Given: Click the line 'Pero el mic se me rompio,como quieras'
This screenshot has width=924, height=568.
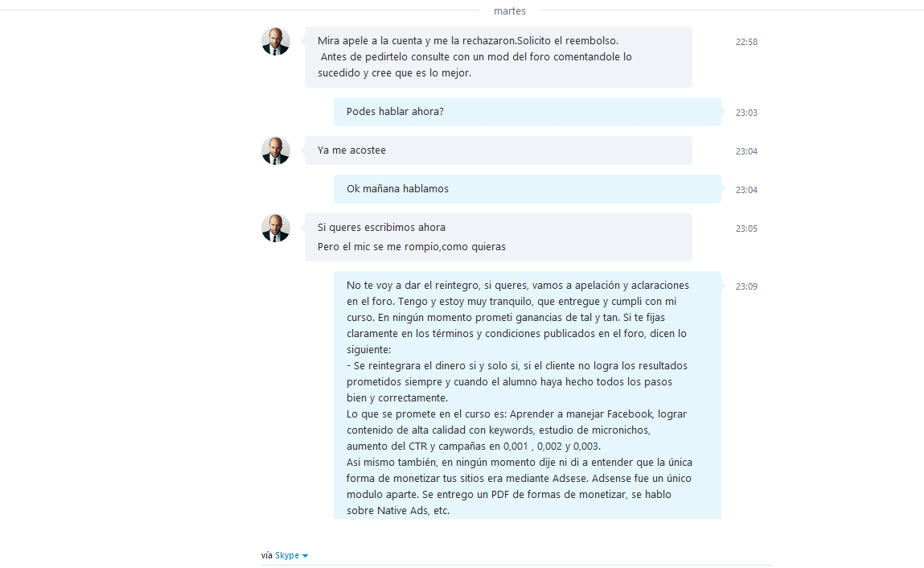Looking at the screenshot, I should point(411,246).
